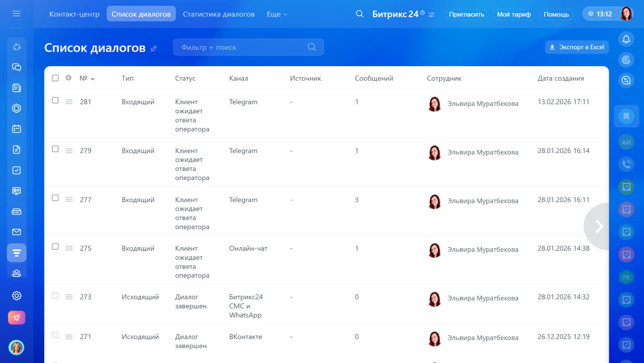
Task: Click into the Фильтр + поиск field
Action: [x=241, y=47]
